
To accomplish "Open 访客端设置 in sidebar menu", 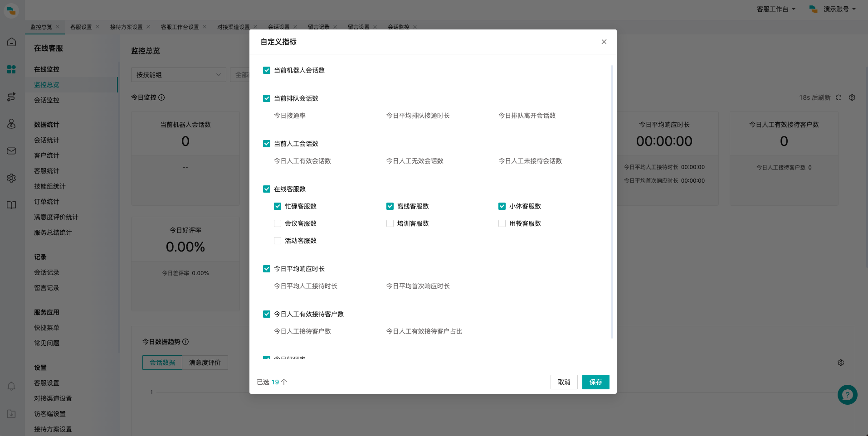I will pyautogui.click(x=50, y=414).
